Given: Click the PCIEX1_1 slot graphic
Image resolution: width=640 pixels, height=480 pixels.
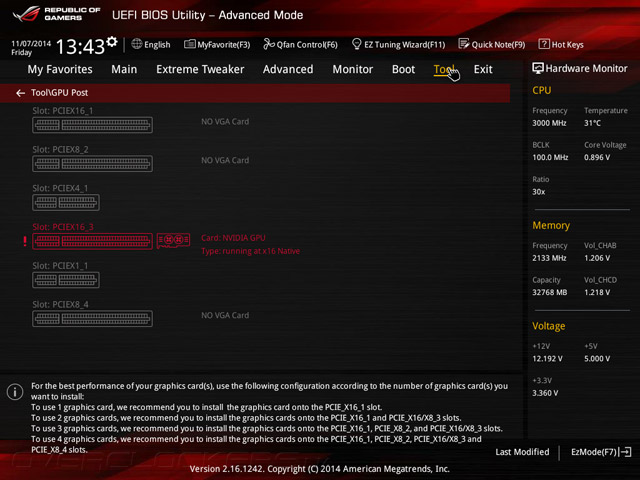Looking at the screenshot, I should 66,280.
